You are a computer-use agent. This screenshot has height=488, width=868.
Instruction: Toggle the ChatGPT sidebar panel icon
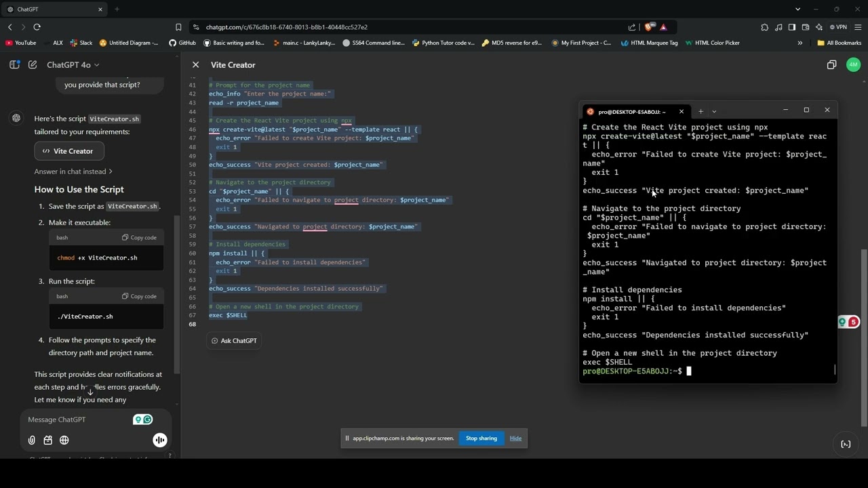coord(14,64)
